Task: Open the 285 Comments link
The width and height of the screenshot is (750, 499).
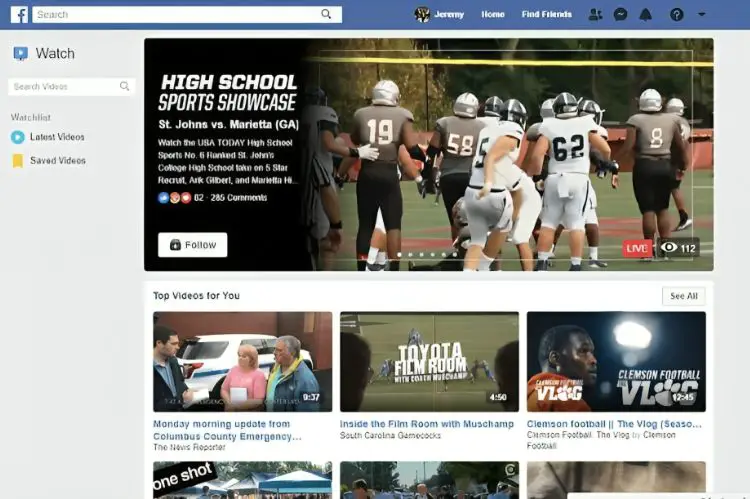Action: [x=239, y=198]
